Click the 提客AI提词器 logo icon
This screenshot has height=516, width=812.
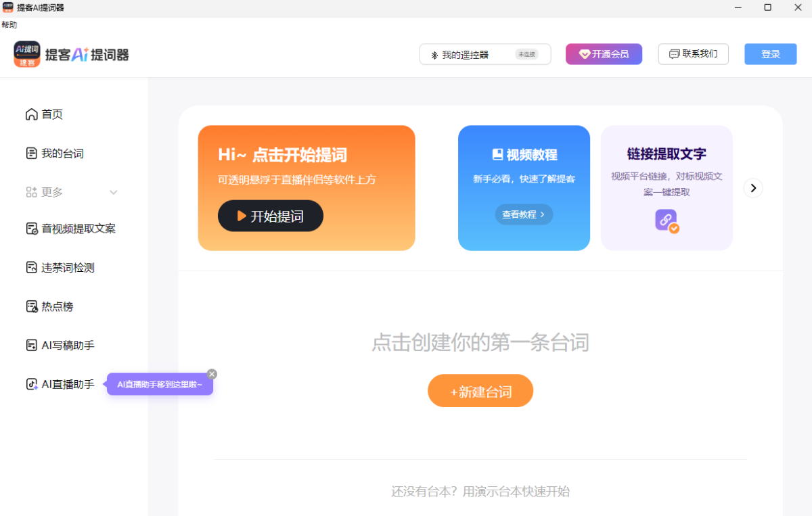27,54
